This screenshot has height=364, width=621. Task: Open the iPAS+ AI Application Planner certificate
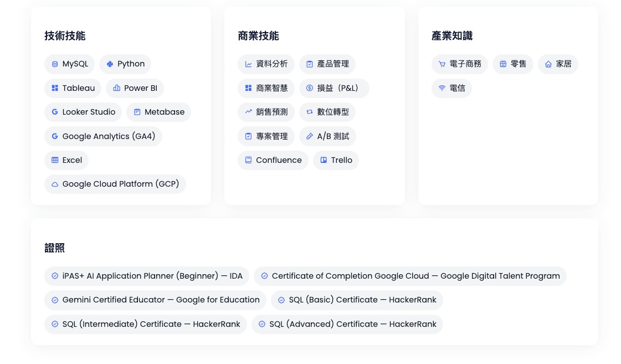[x=147, y=276]
